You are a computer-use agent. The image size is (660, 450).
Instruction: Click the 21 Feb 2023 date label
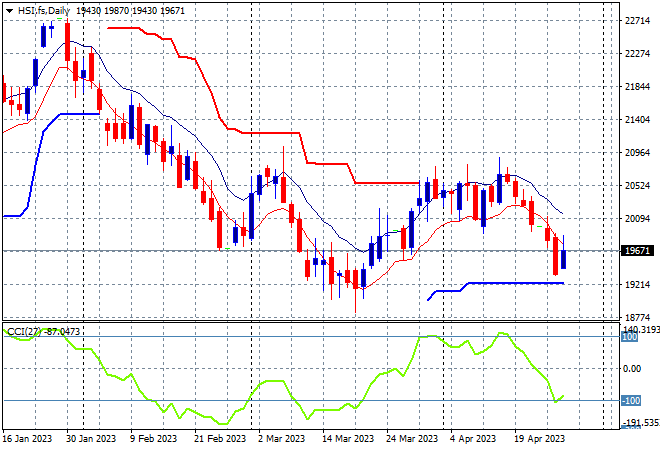(220, 439)
